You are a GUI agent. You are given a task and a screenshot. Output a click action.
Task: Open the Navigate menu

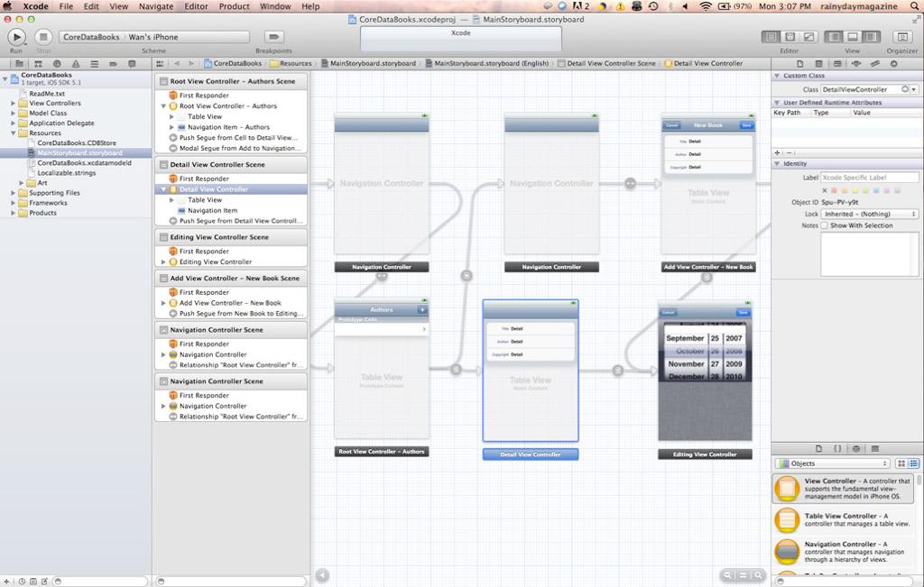pos(156,6)
